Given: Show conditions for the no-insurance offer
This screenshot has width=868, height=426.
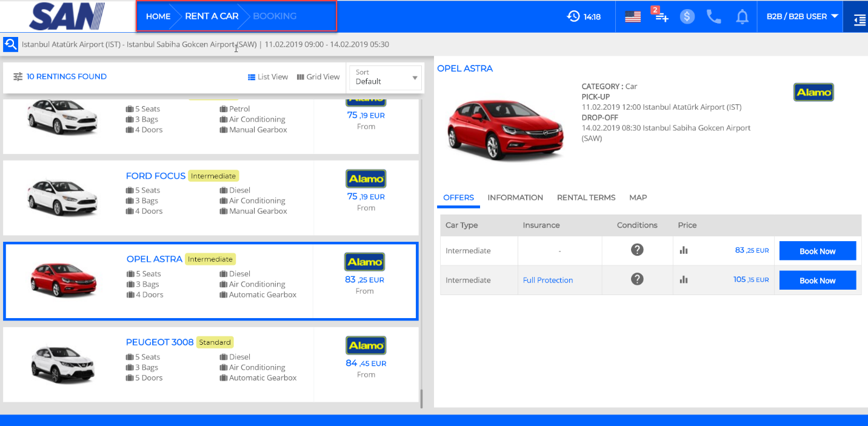Looking at the screenshot, I should pyautogui.click(x=637, y=250).
